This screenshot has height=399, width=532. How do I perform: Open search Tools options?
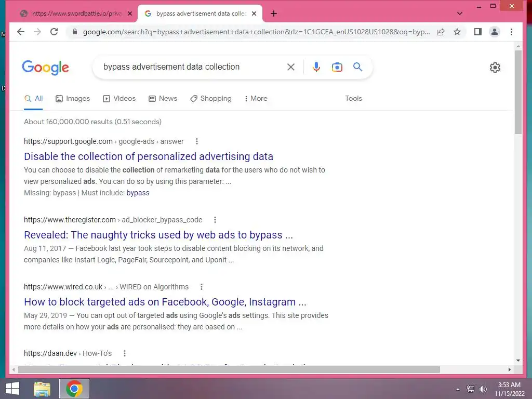(x=353, y=98)
